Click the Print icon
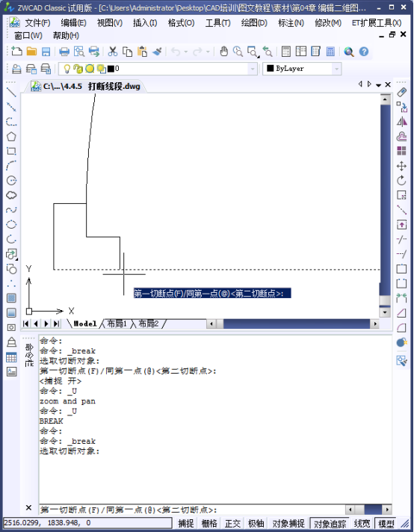This screenshot has height=532, width=414. (x=64, y=52)
